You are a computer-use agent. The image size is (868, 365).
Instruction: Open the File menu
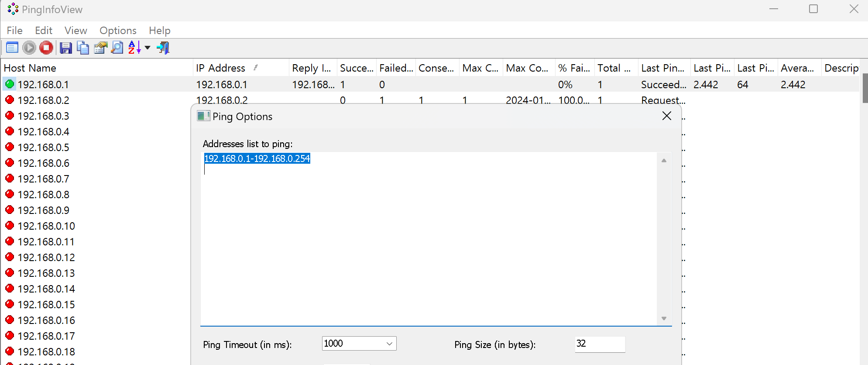pos(15,31)
